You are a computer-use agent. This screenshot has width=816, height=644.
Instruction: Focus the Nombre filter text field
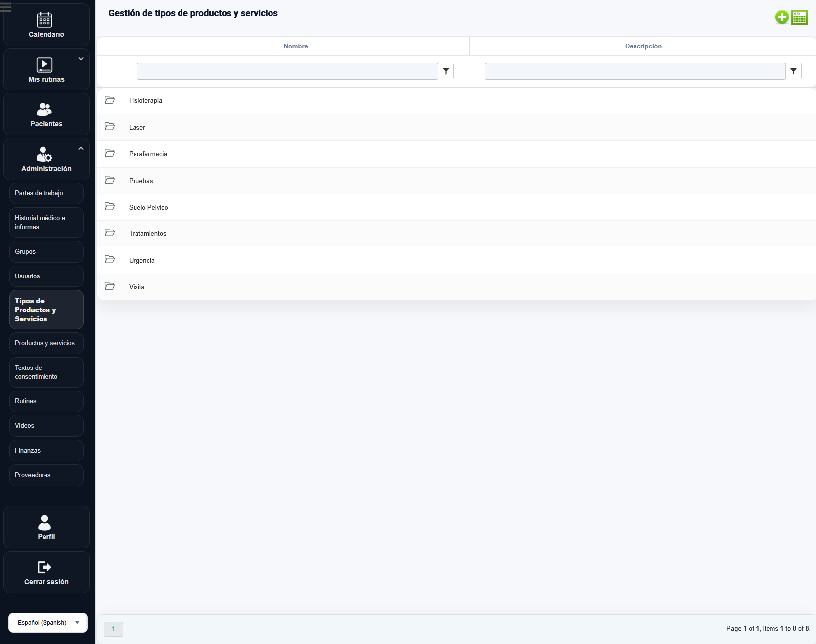[287, 71]
